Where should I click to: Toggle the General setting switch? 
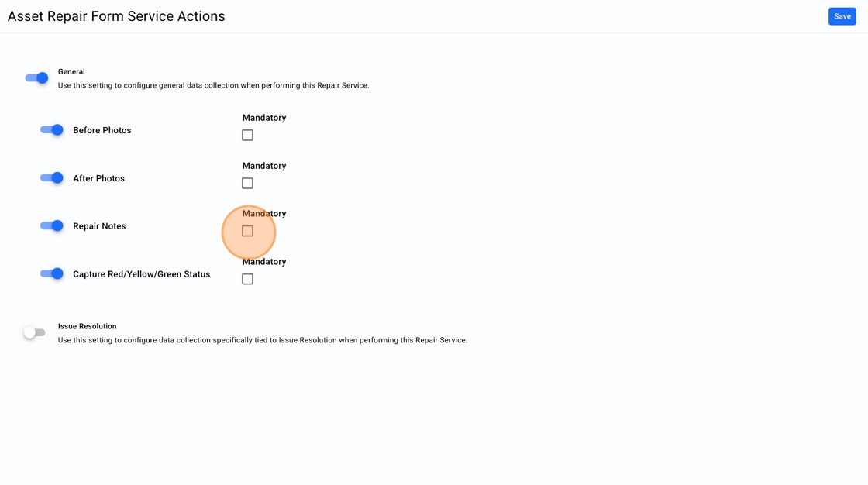(x=36, y=77)
